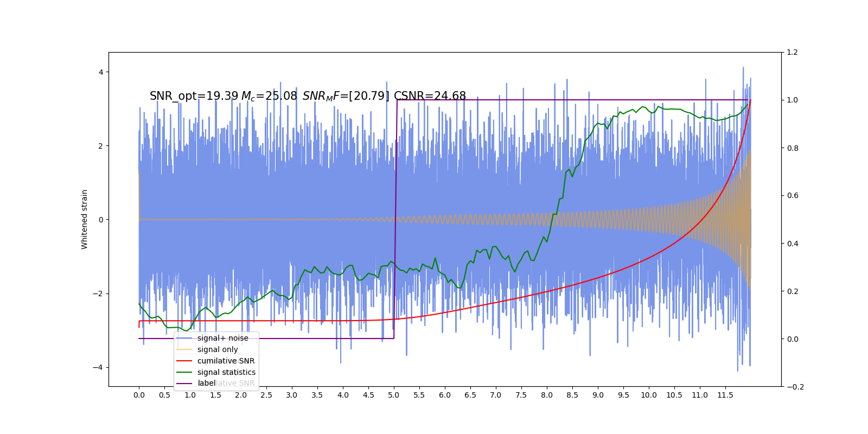Image resolution: width=868 pixels, height=434 pixels.
Task: Click the x-axis tick label 11.5
Action: tap(725, 395)
